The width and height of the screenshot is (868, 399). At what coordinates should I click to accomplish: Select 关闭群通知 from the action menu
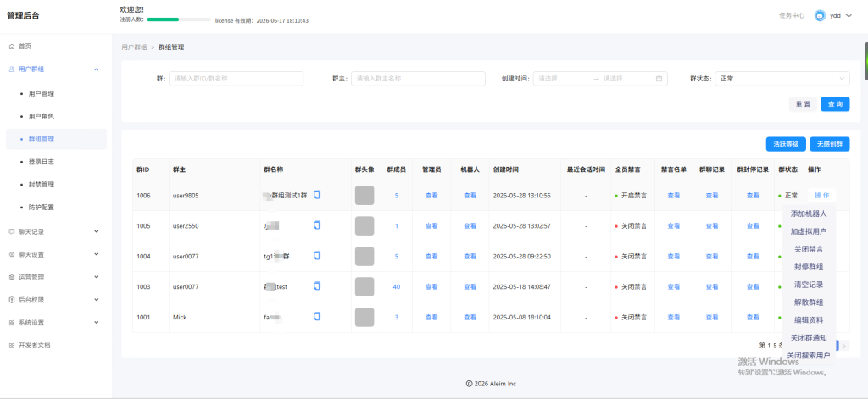(809, 337)
